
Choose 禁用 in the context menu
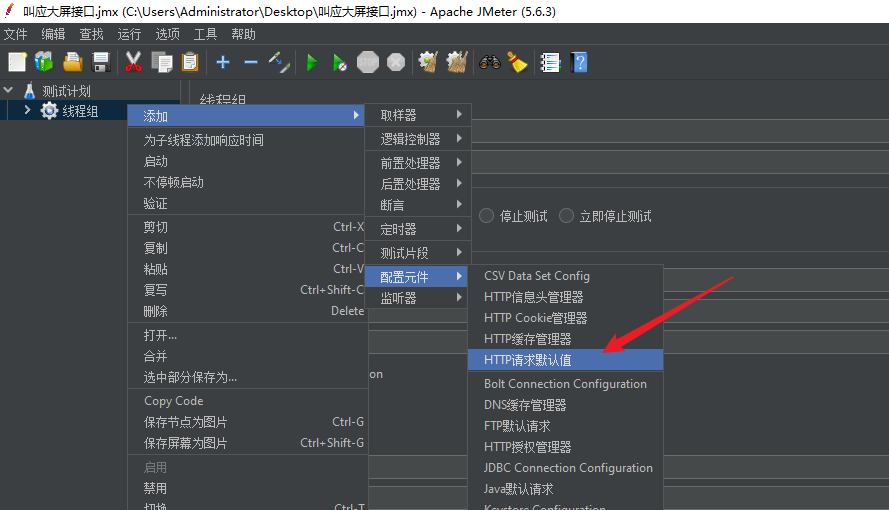pyautogui.click(x=246, y=488)
